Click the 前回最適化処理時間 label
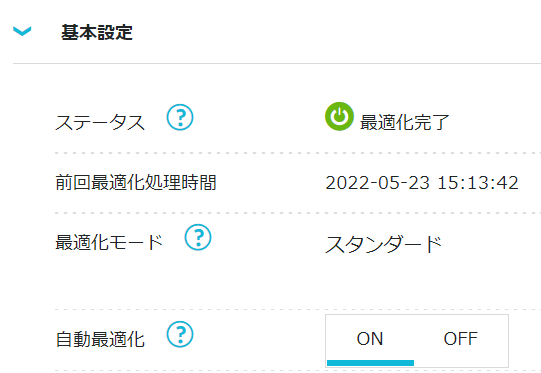This screenshot has height=373, width=541. 136,183
